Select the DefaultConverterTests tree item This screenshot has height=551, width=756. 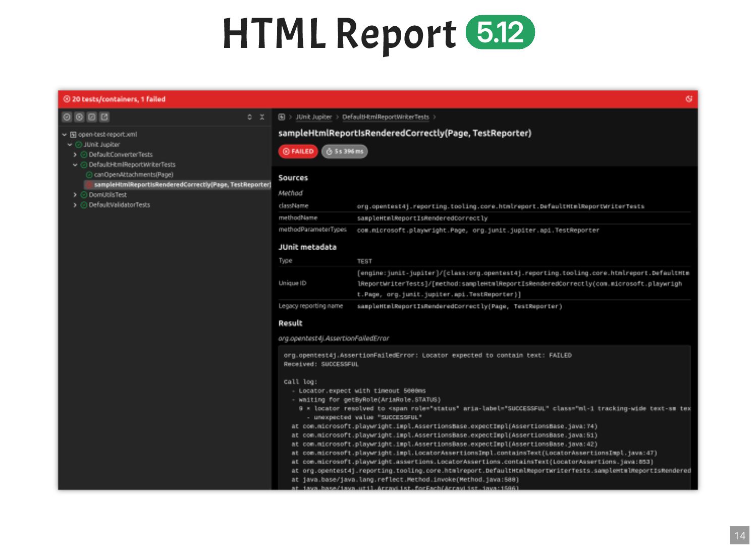point(121,155)
